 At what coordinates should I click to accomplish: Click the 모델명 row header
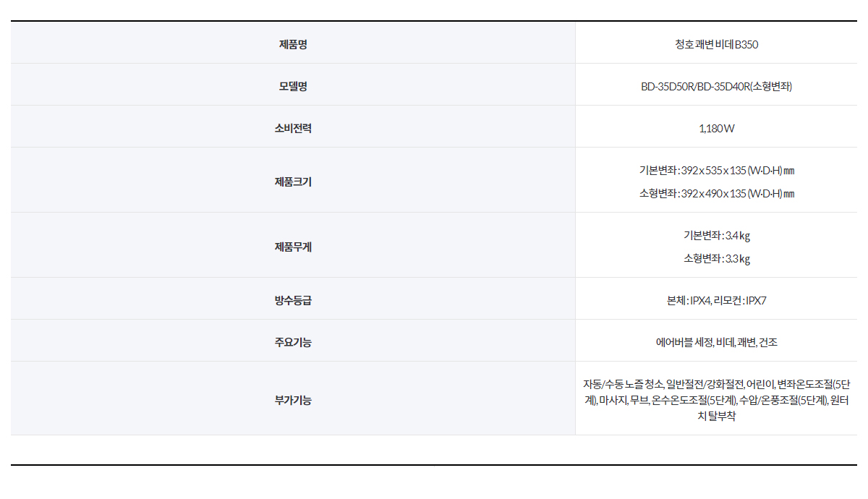pos(293,86)
